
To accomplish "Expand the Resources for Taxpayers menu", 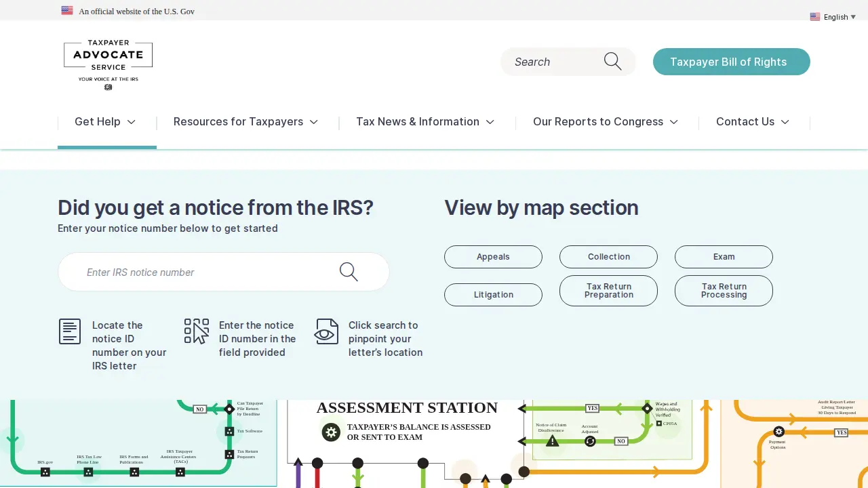I will pos(245,121).
